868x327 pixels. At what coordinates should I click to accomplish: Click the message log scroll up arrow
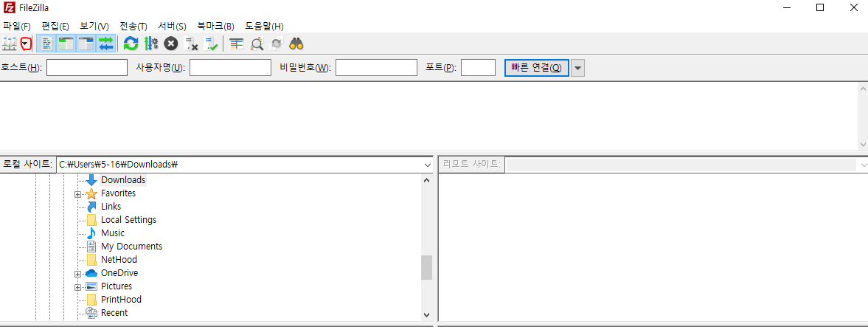click(862, 88)
